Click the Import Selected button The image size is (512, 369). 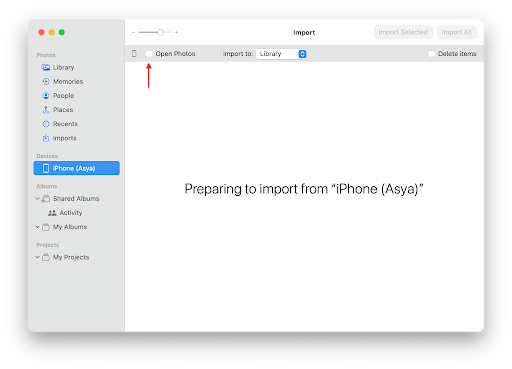point(403,32)
